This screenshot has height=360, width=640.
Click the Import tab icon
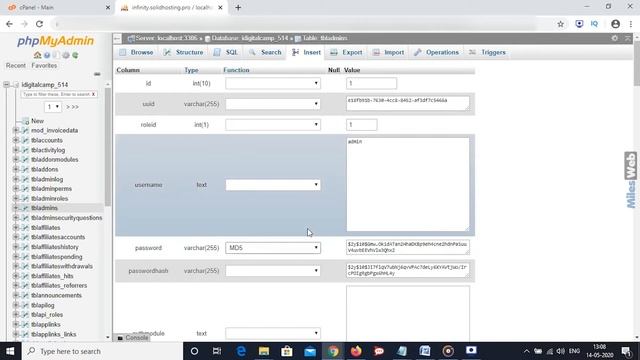click(376, 52)
